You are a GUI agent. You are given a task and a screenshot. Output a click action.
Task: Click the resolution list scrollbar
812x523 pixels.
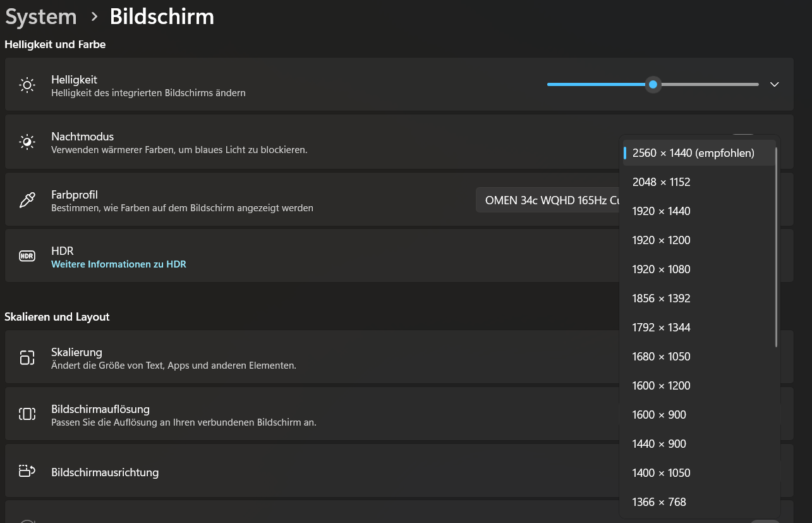776,247
